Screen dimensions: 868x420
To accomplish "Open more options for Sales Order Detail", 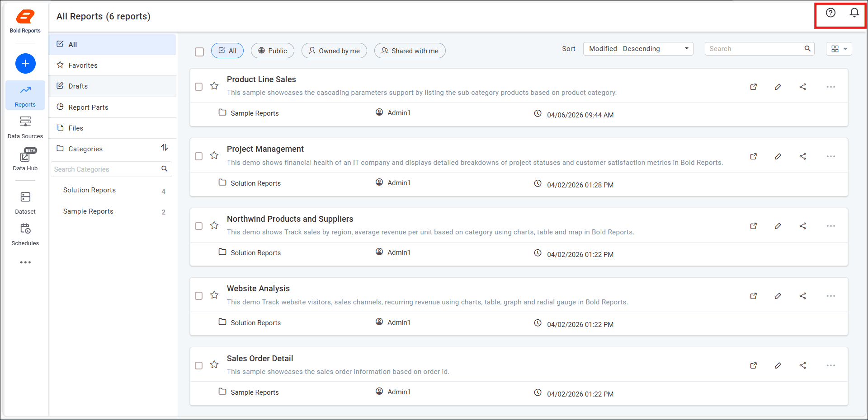I will 830,365.
